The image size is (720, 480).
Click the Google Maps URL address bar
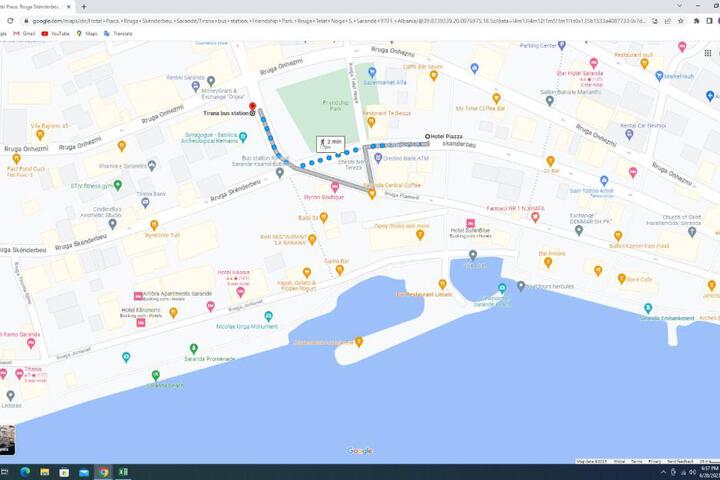[339, 21]
